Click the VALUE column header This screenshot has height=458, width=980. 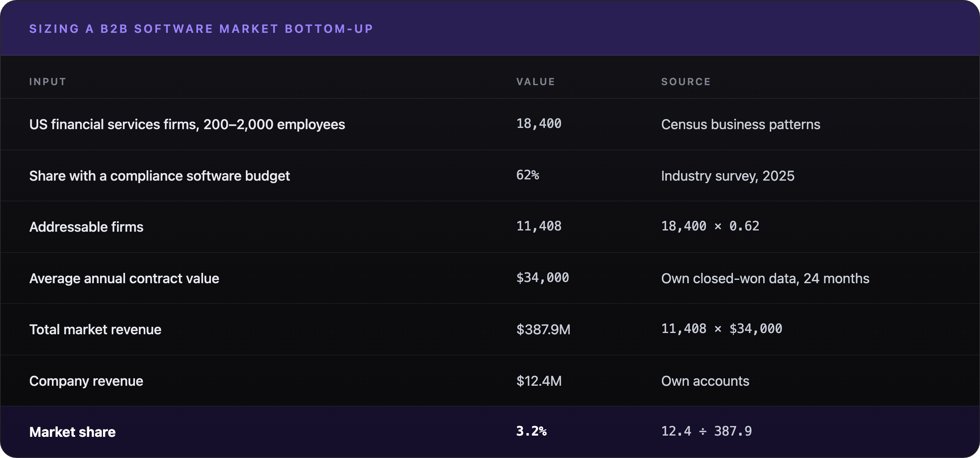[536, 82]
